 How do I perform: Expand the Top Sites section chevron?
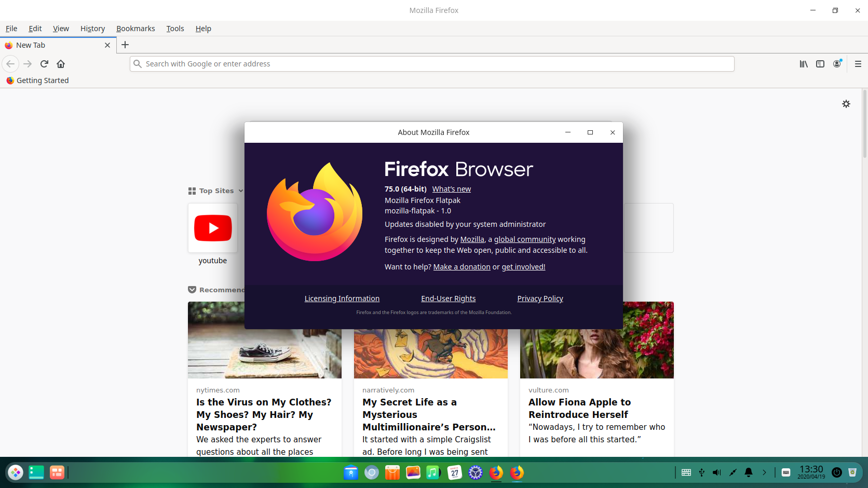[x=240, y=191]
